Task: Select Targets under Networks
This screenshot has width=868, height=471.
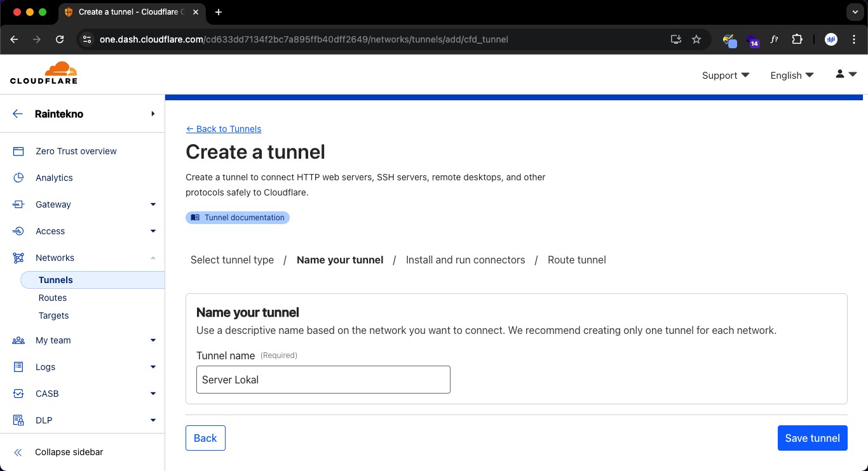Action: [x=53, y=315]
